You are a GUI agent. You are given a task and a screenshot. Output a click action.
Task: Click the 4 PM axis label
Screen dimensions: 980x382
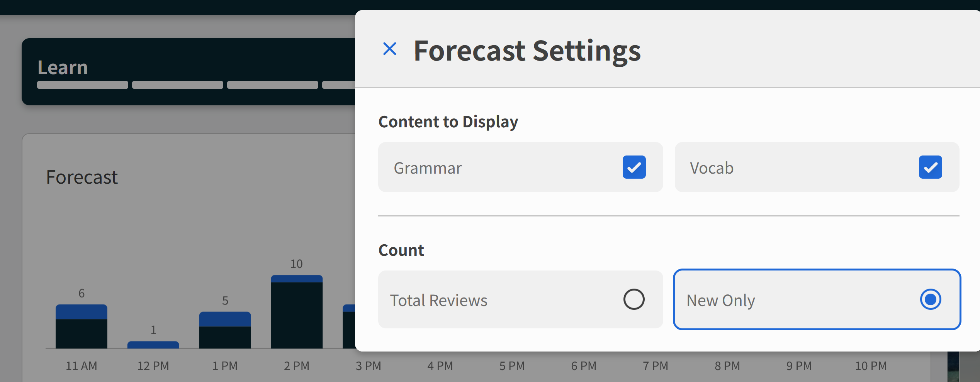tap(440, 366)
